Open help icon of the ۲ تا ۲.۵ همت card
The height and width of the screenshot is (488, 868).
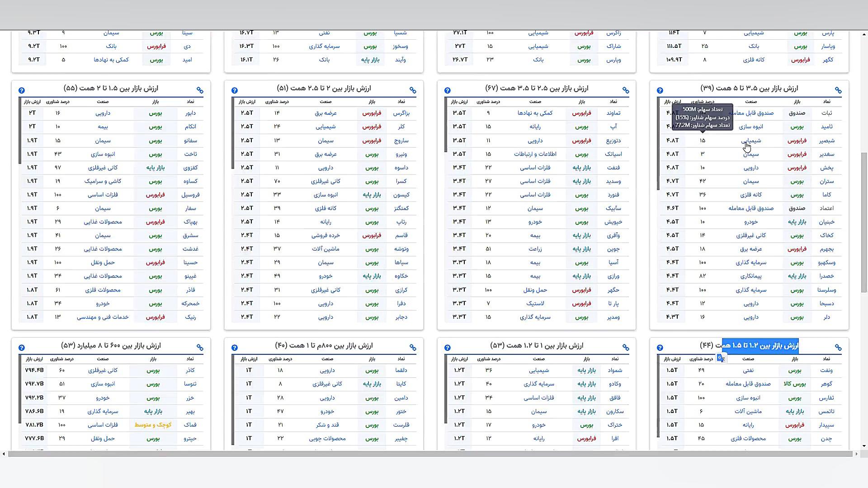pos(235,90)
